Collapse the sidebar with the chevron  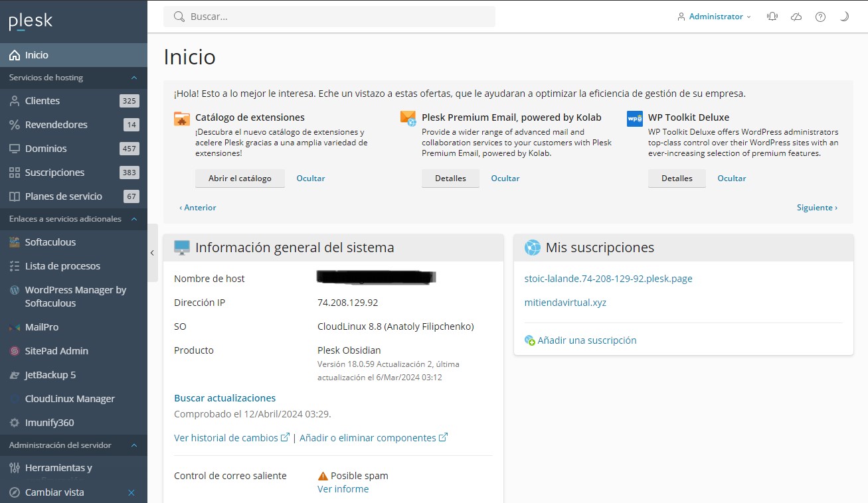[151, 252]
